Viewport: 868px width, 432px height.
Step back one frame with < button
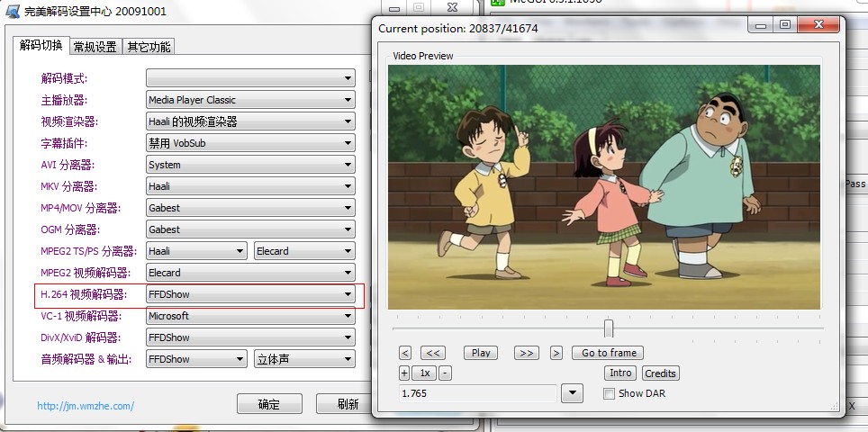(405, 353)
